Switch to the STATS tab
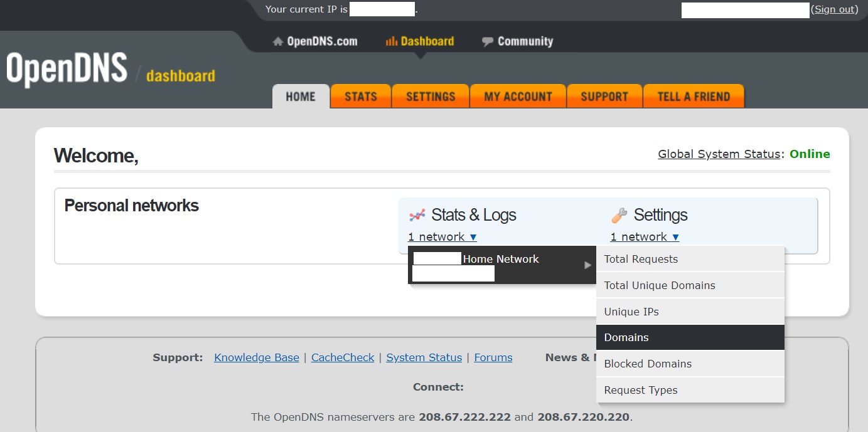 point(361,97)
